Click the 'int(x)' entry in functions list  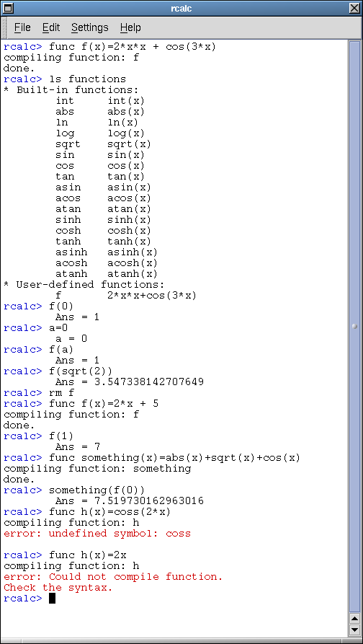126,101
